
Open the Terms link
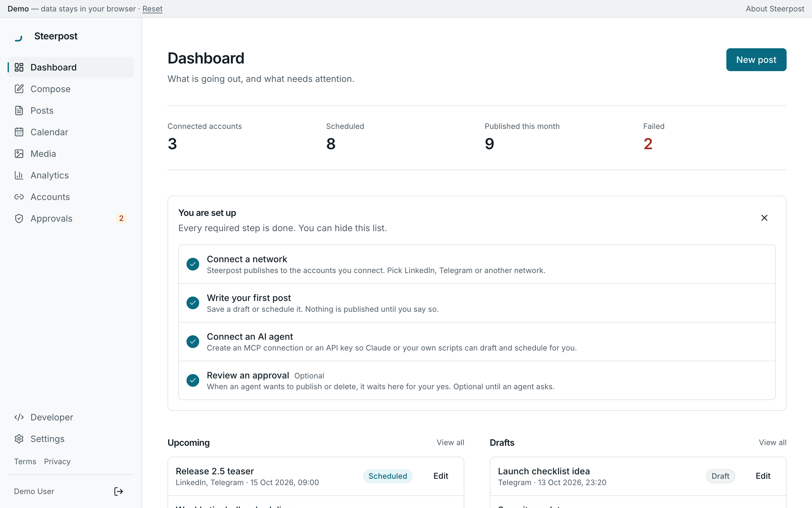click(x=25, y=461)
